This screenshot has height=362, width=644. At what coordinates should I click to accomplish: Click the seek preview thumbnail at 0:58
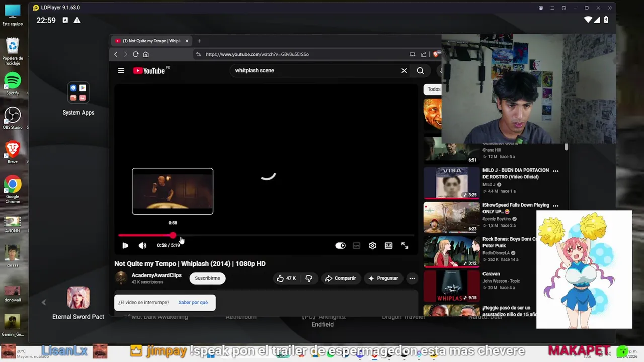point(173,192)
